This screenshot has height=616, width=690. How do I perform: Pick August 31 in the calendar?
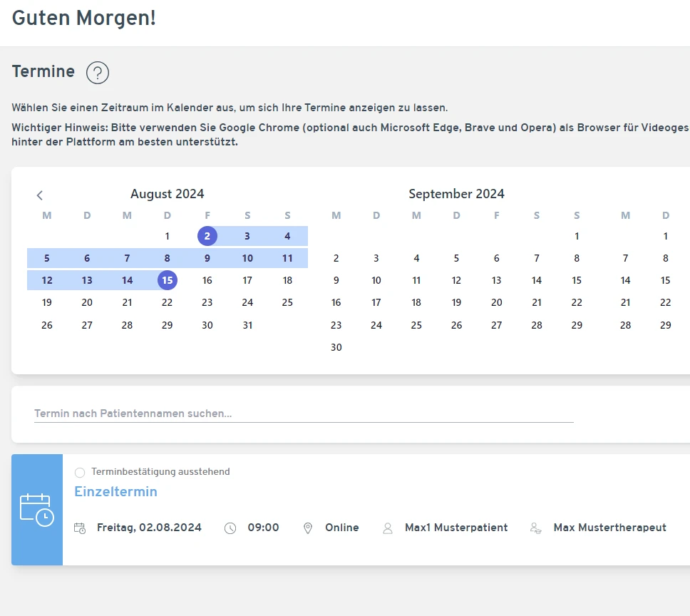247,325
